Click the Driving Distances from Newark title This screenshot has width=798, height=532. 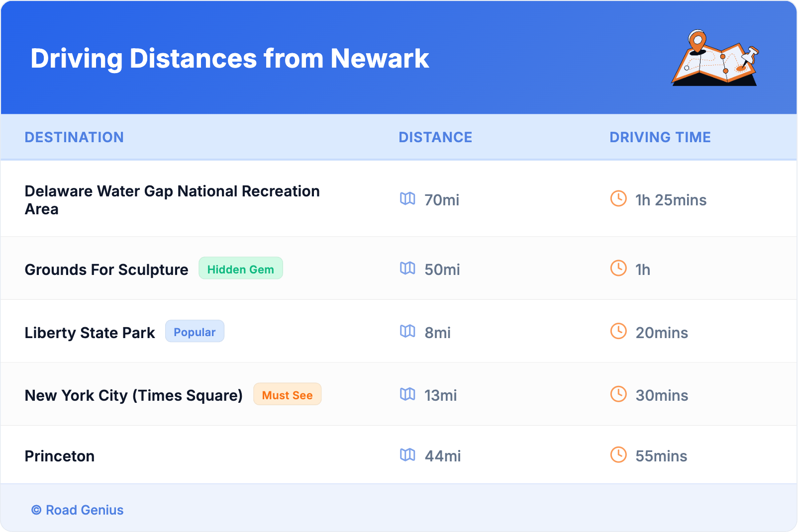(230, 59)
